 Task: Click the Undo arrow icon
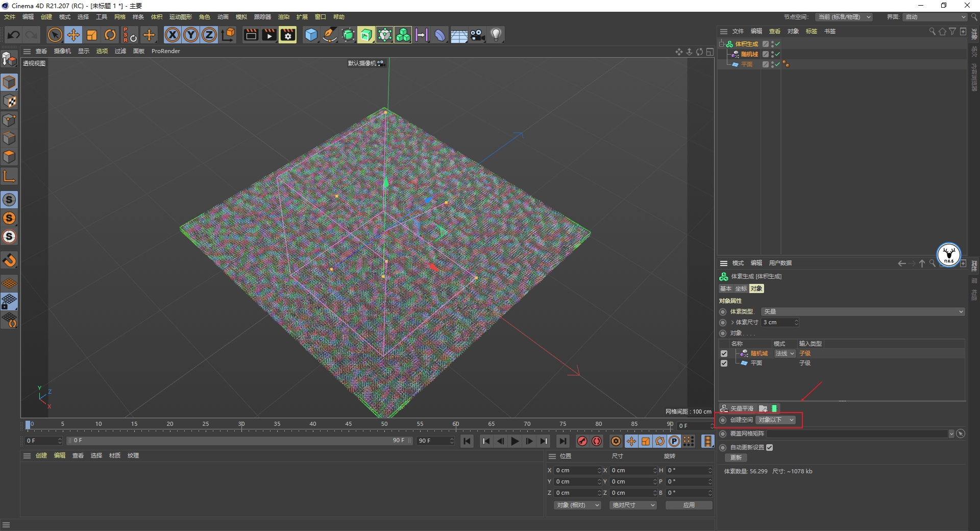point(14,35)
